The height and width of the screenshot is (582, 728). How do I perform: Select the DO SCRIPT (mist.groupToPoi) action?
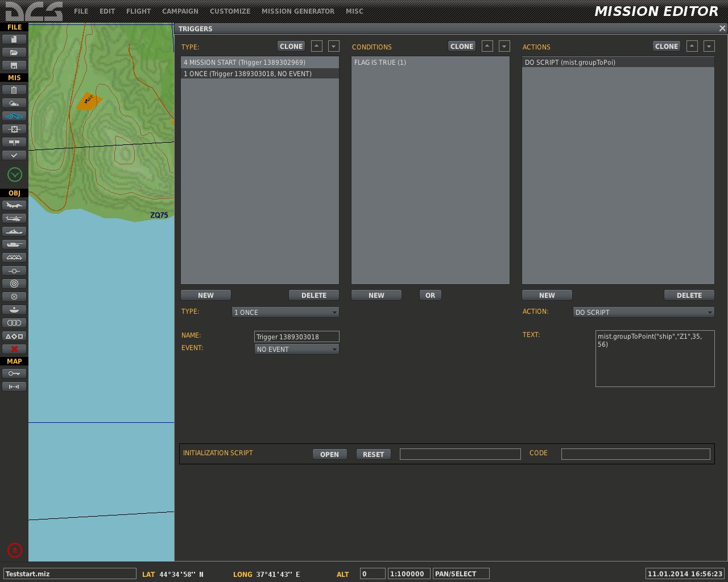click(618, 63)
